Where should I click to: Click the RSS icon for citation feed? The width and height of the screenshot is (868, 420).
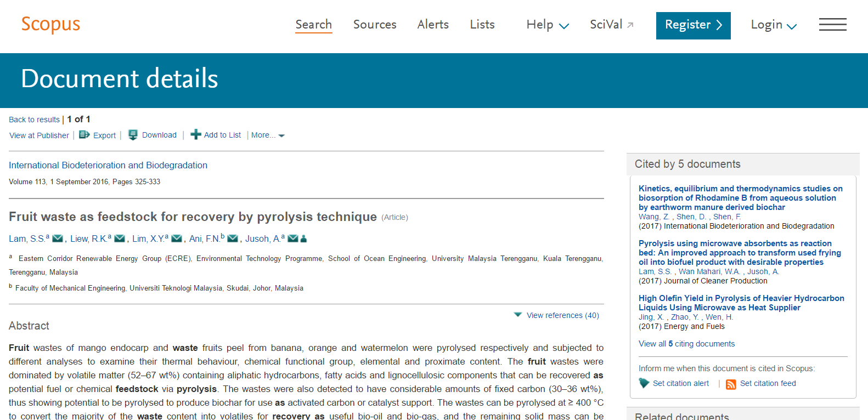(x=731, y=384)
